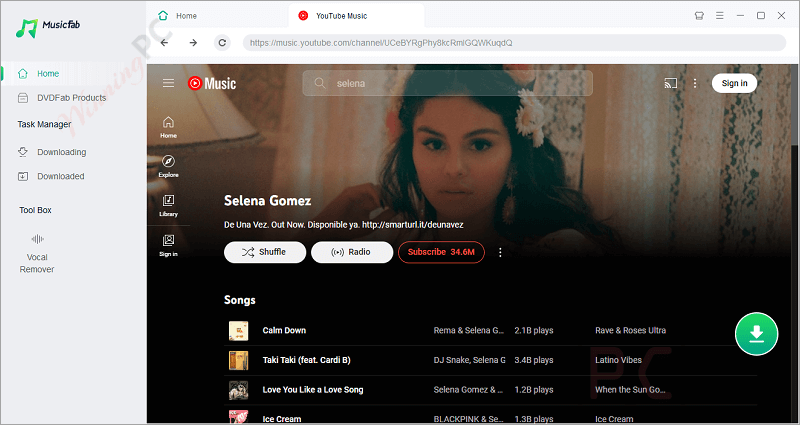
Task: Go back in the browser
Action: pyautogui.click(x=164, y=43)
